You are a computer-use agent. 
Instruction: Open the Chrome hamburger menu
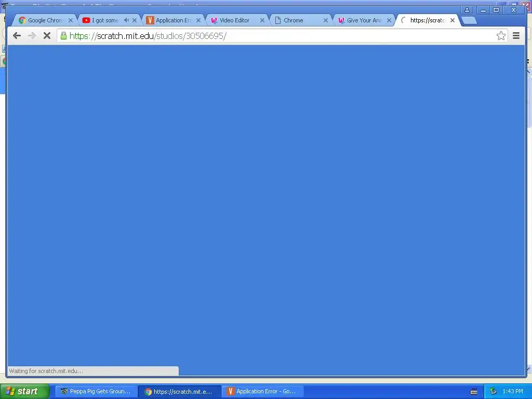[516, 36]
